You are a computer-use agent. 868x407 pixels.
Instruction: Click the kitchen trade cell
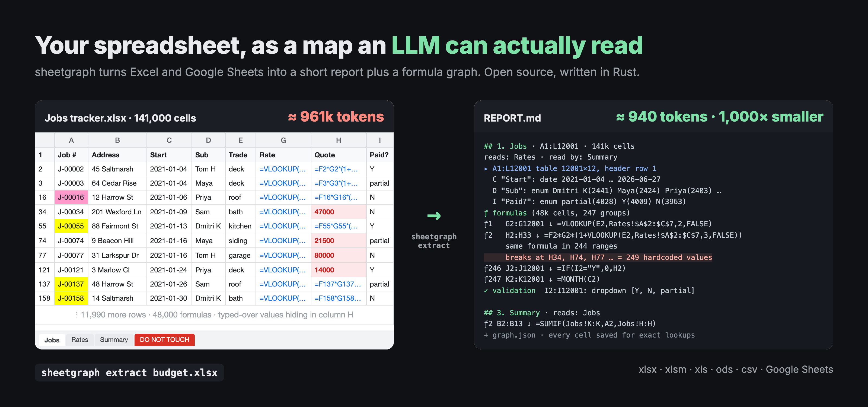(x=240, y=226)
